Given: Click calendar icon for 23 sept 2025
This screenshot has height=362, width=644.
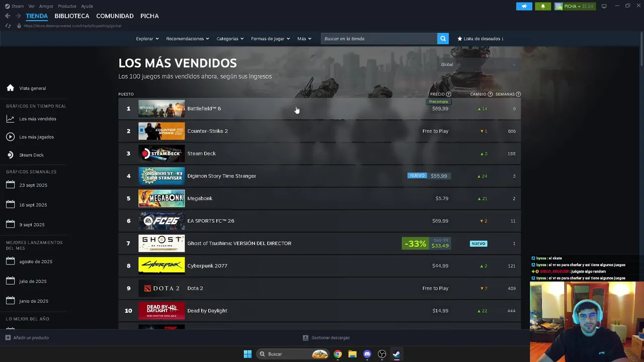Looking at the screenshot, I should click(x=10, y=185).
